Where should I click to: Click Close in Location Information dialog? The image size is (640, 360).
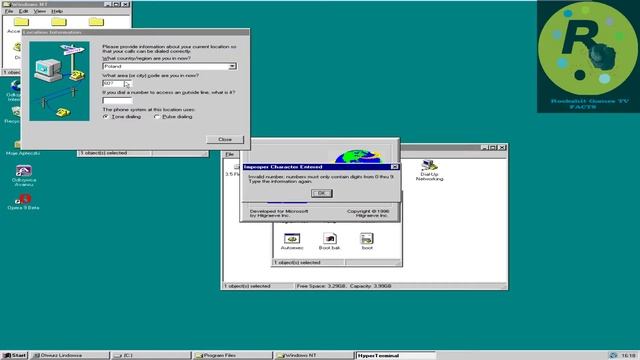(x=225, y=140)
